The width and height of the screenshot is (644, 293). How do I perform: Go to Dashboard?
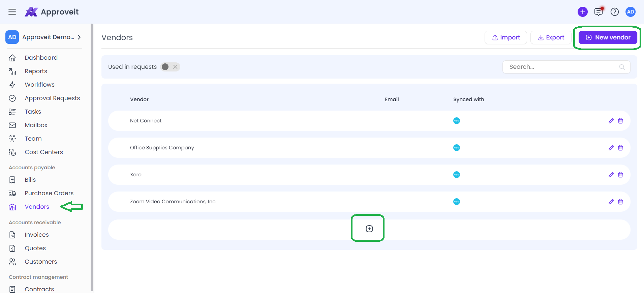(41, 58)
